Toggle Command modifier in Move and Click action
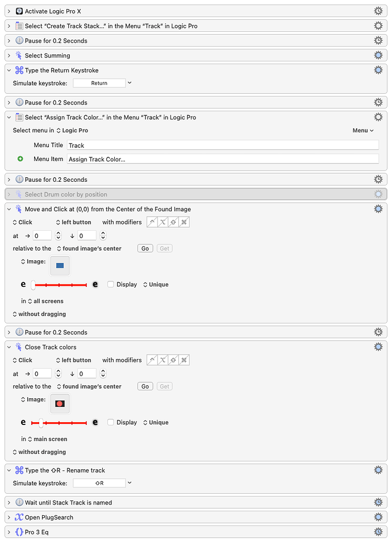The height and width of the screenshot is (542, 392). point(184,222)
